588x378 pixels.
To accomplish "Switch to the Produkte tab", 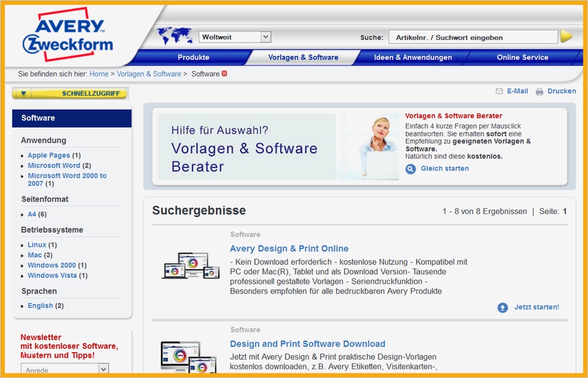I will [193, 57].
